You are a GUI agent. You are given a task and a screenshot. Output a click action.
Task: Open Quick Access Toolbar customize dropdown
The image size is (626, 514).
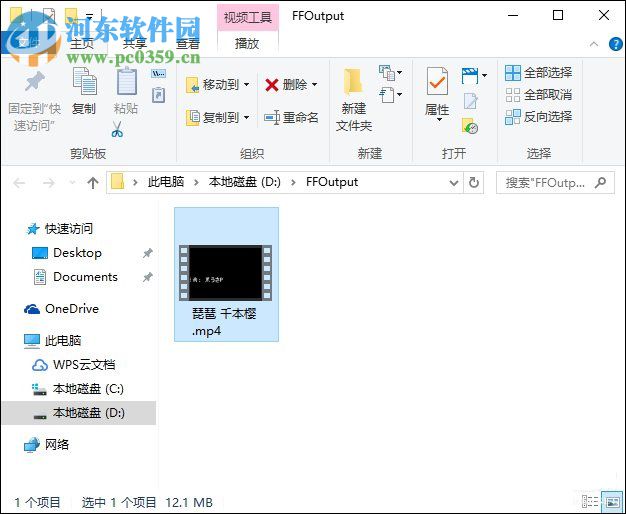click(89, 16)
